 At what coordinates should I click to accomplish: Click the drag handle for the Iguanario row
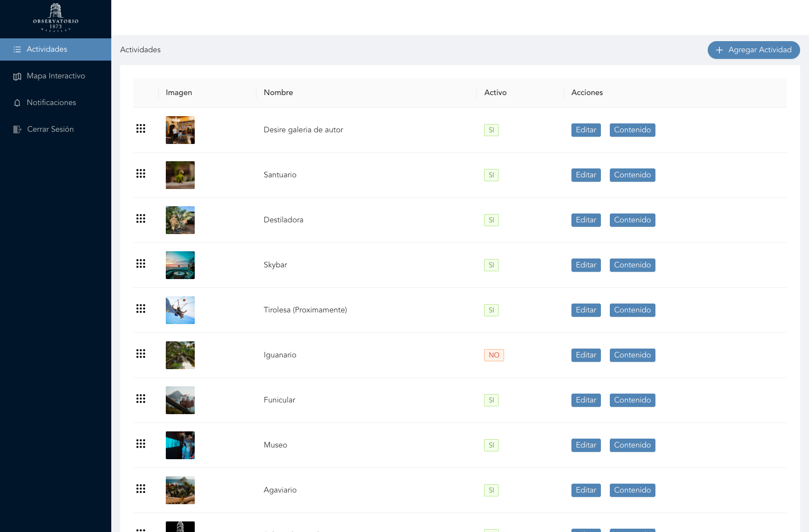pyautogui.click(x=141, y=354)
